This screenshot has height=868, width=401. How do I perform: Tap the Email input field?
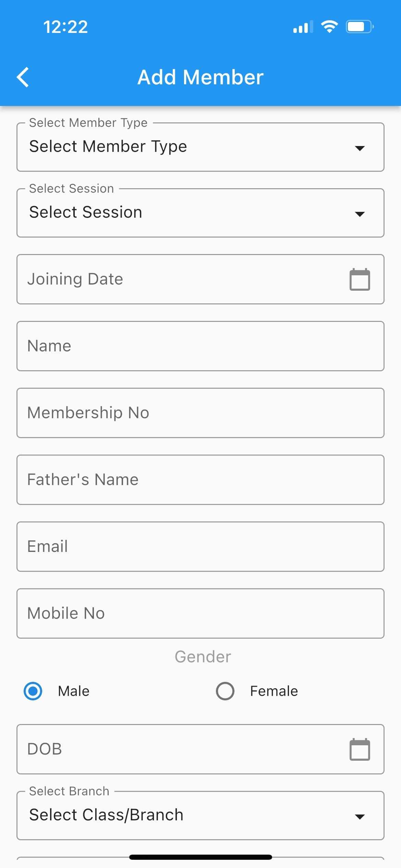point(200,546)
